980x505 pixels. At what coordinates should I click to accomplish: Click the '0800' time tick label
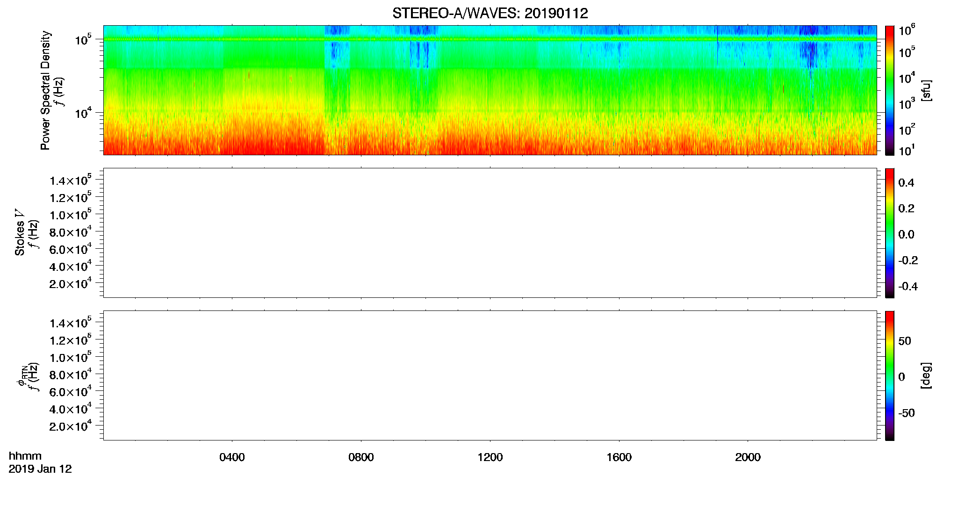361,457
